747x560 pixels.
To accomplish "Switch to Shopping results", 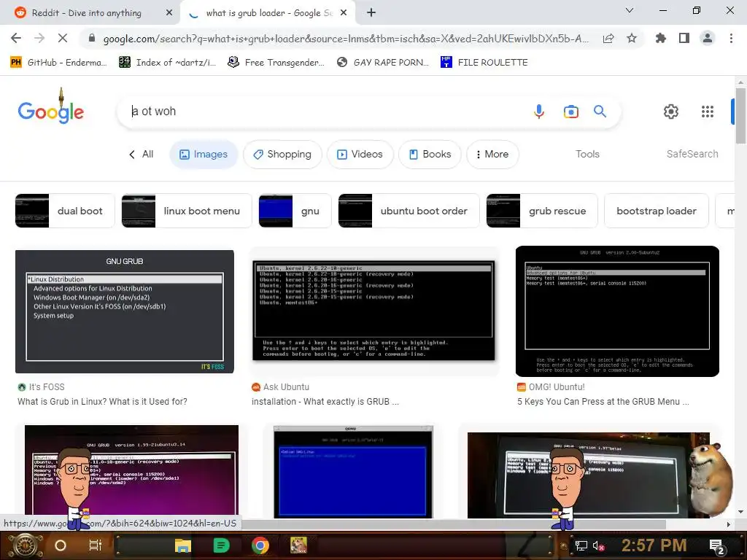I will tap(282, 155).
